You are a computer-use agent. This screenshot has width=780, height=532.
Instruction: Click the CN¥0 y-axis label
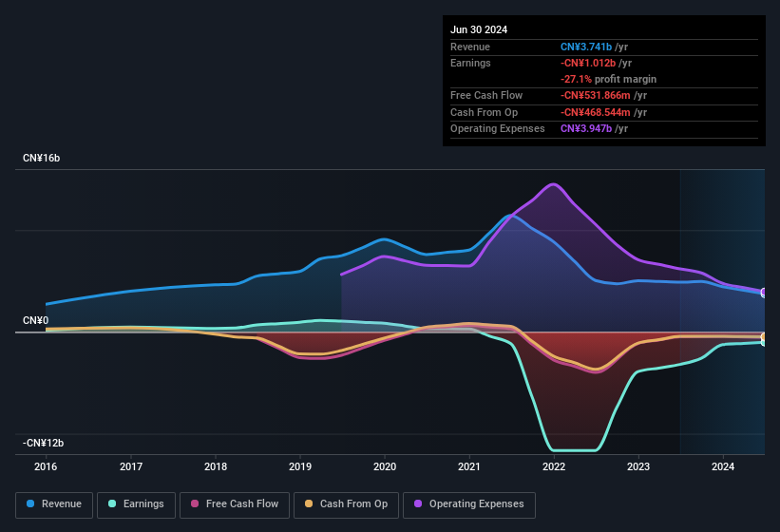[36, 320]
